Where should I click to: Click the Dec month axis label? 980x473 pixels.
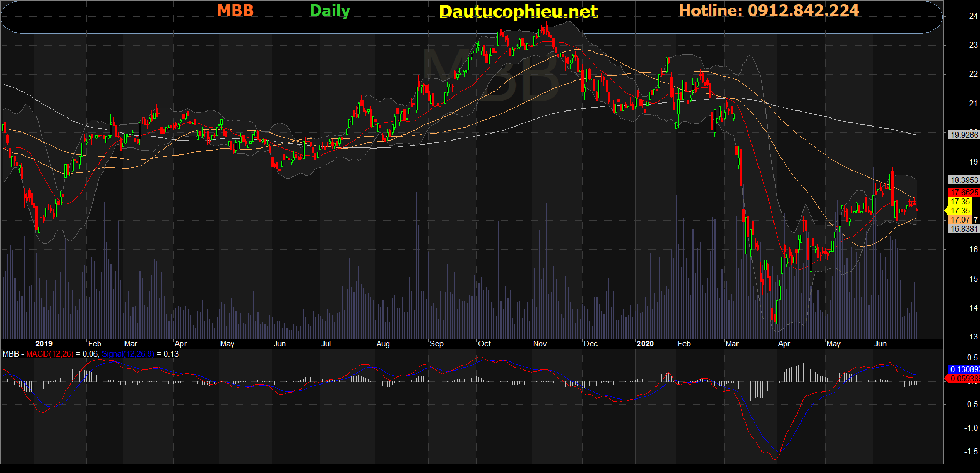pos(591,344)
